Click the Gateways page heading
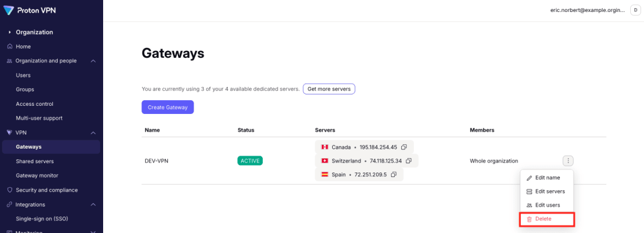The width and height of the screenshot is (644, 233). click(173, 54)
